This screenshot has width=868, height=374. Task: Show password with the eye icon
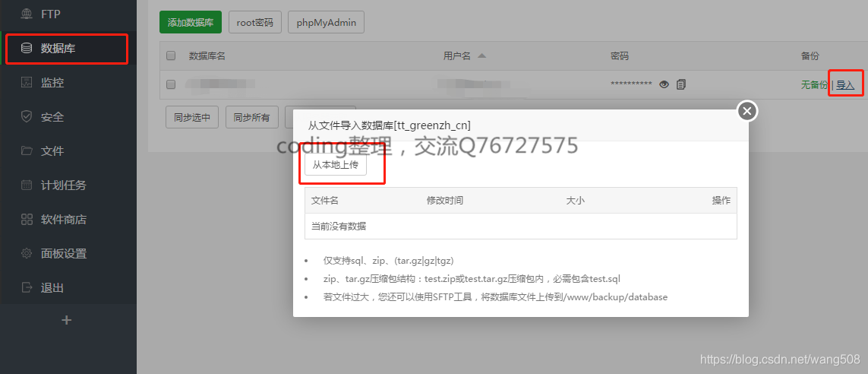[x=664, y=84]
